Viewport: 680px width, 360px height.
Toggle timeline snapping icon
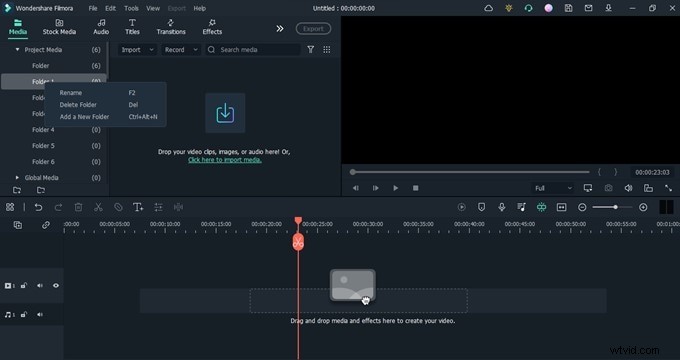(542, 207)
